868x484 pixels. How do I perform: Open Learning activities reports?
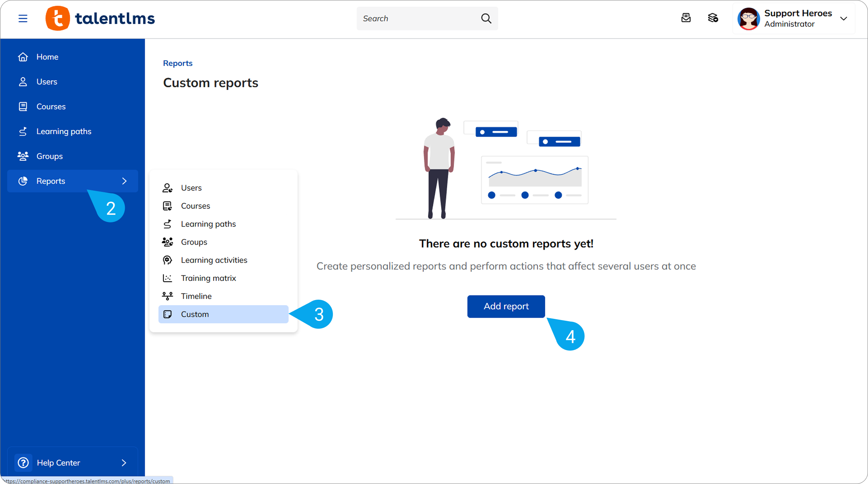click(x=214, y=260)
